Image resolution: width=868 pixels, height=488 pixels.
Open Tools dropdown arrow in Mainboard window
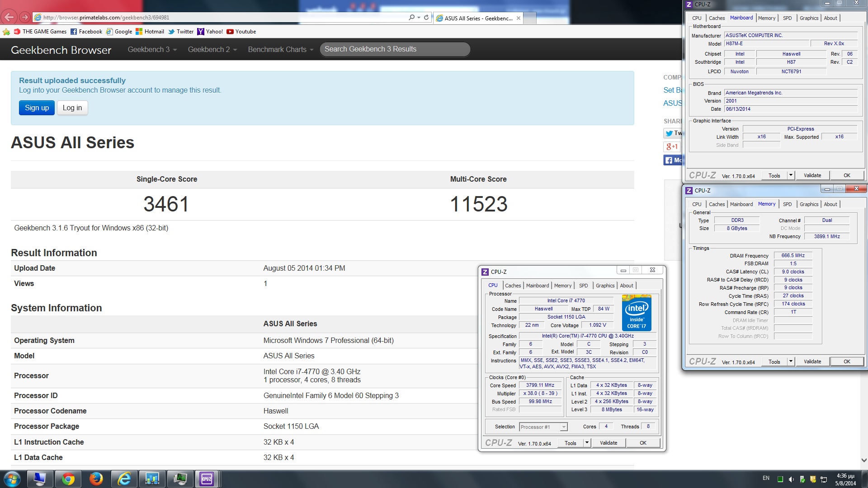791,175
